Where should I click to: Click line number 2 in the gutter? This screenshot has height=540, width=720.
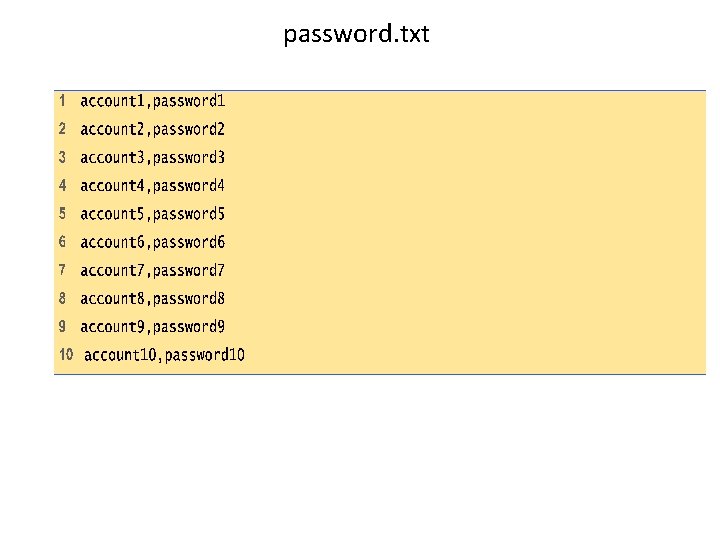click(x=62, y=129)
